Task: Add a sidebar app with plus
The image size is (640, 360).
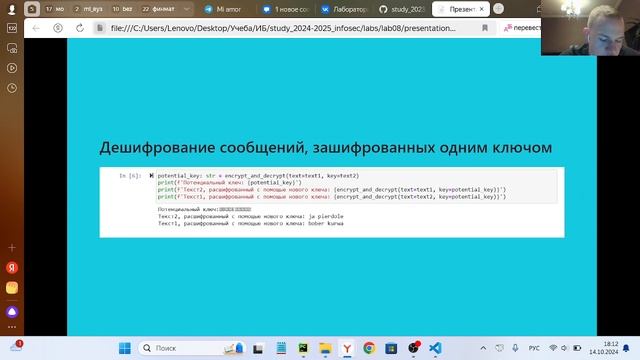Action: click(12, 248)
